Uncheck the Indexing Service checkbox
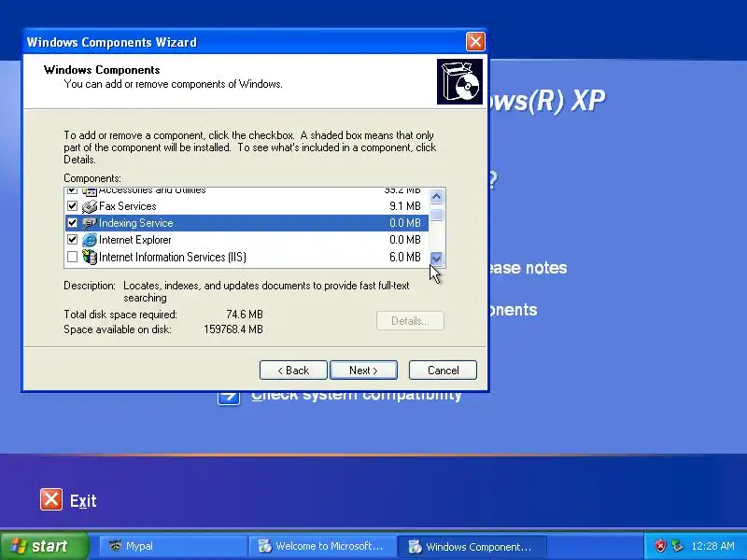This screenshot has width=747, height=560. [x=73, y=223]
